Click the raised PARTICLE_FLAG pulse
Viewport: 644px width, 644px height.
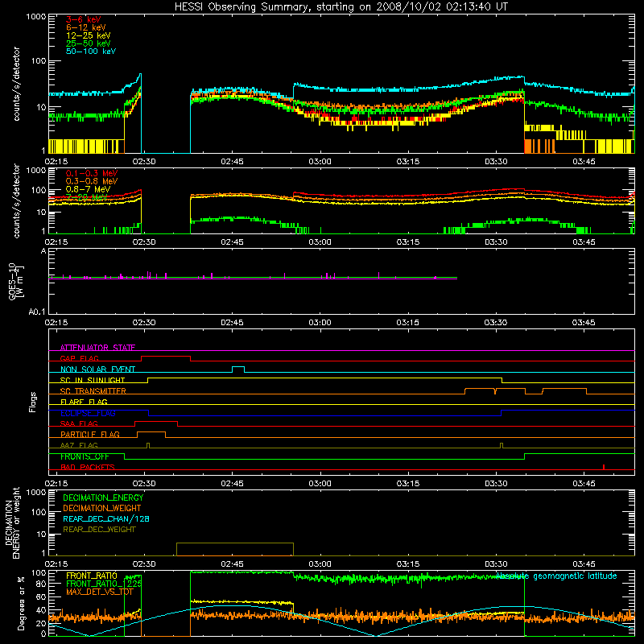click(x=151, y=435)
